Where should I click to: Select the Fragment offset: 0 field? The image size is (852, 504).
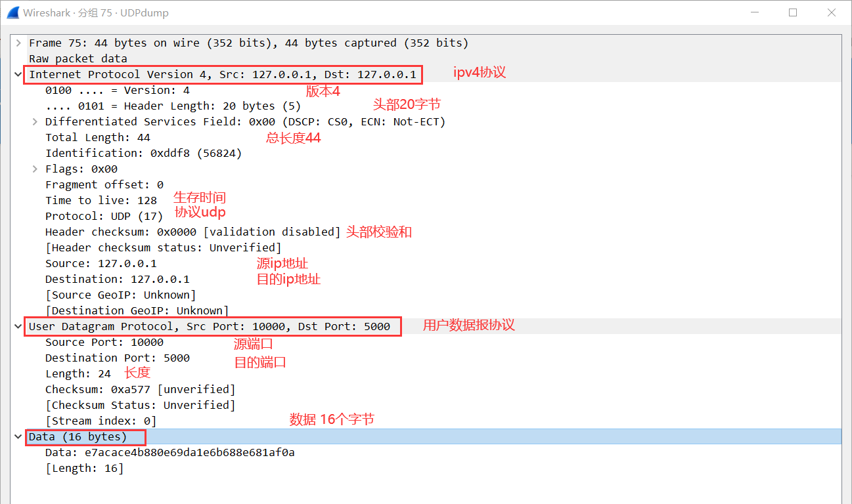pyautogui.click(x=104, y=184)
